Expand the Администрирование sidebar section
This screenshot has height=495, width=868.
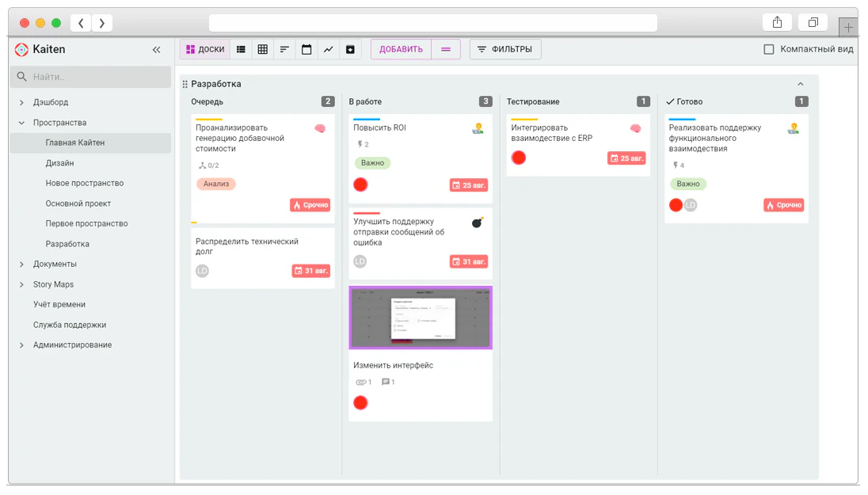point(21,345)
